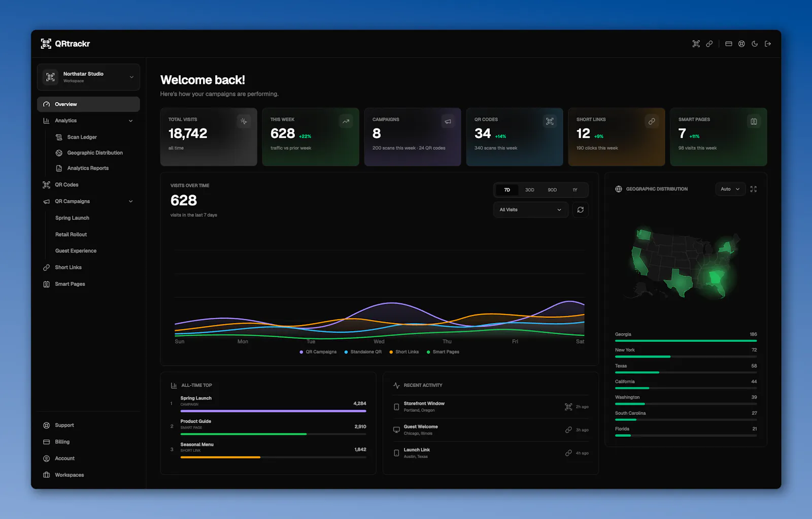Open Geographic Distribution in the sidebar

coord(94,153)
